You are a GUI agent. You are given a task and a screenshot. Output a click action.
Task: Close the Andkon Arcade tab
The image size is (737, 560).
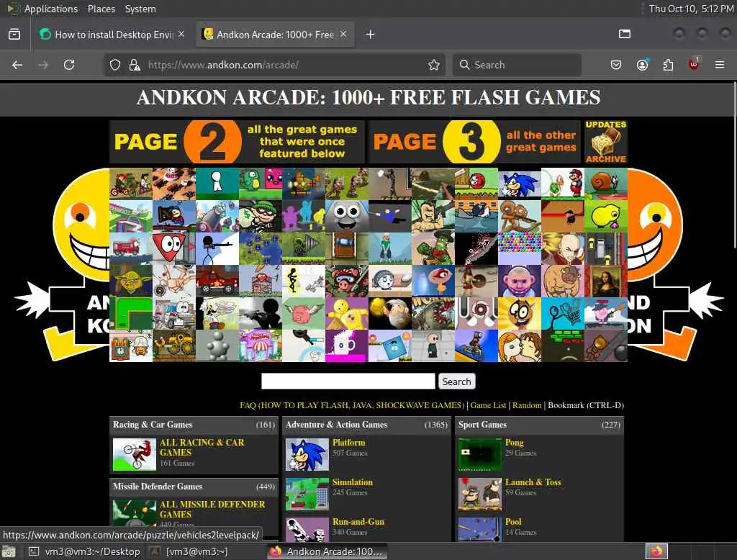click(x=343, y=35)
